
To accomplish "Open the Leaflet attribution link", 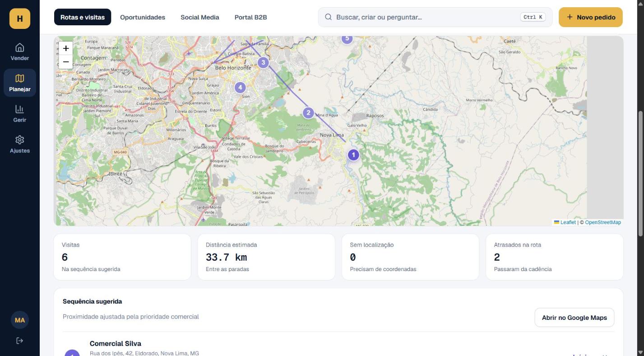I will click(x=565, y=222).
